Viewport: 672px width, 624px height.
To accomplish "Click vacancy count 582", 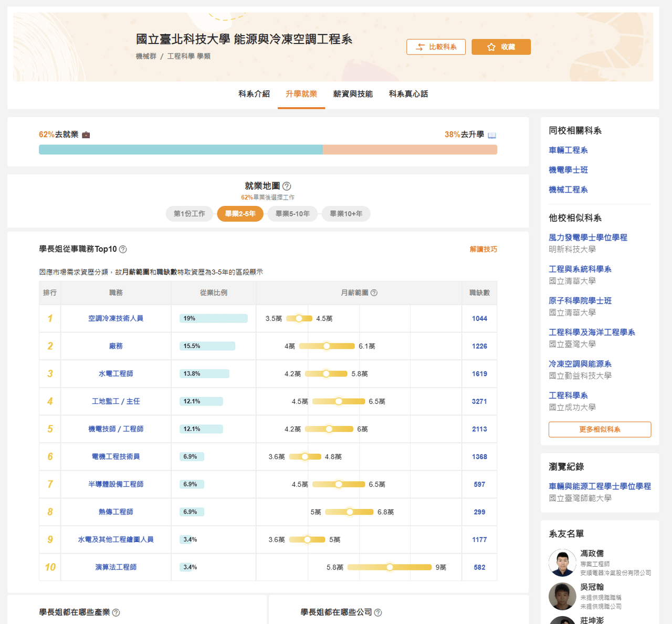I will point(479,567).
